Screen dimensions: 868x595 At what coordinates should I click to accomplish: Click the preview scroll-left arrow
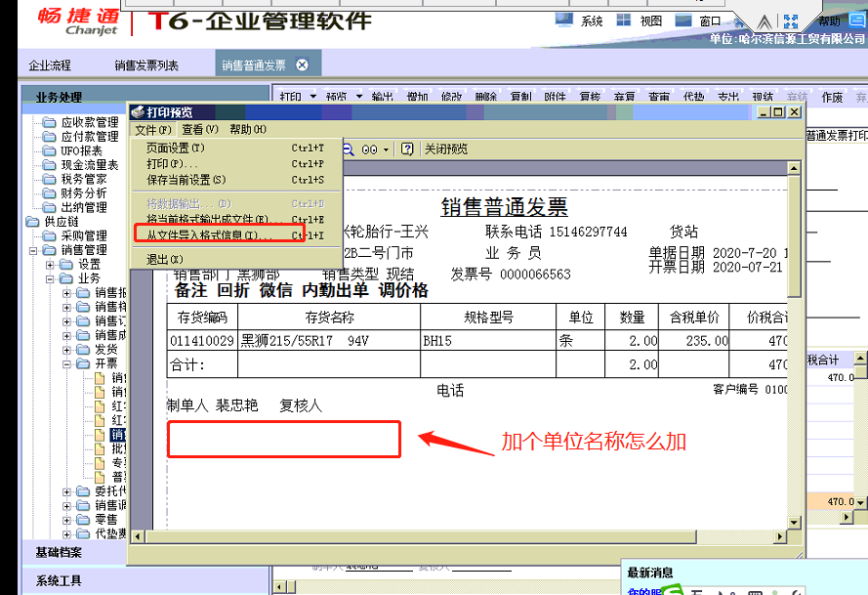pyautogui.click(x=138, y=536)
